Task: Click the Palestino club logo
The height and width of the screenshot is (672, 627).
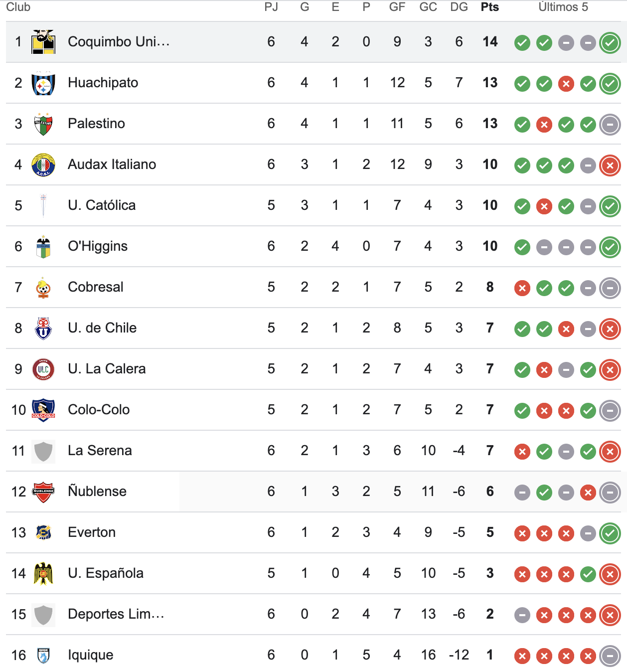Action: click(x=43, y=123)
